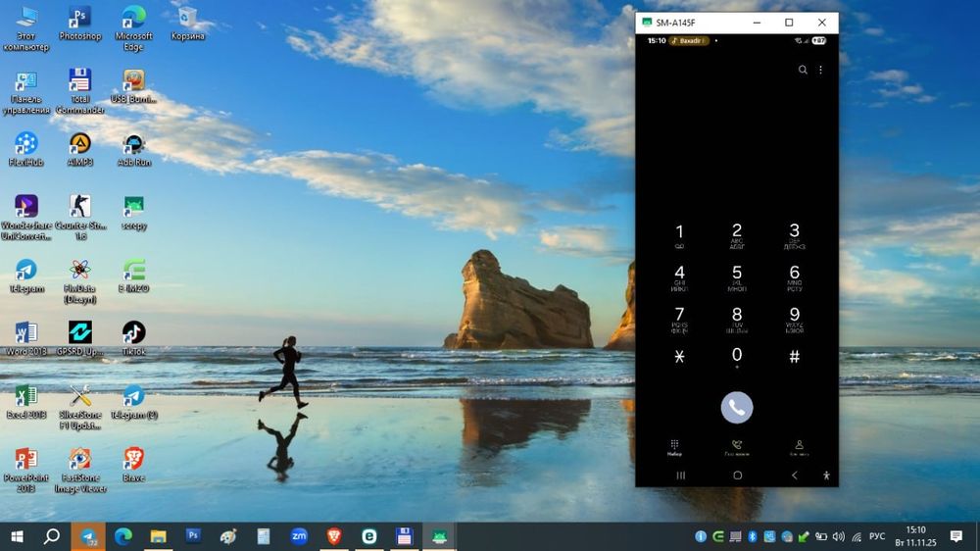The width and height of the screenshot is (980, 551).
Task: Open Brave desktop shortcut
Action: pyautogui.click(x=133, y=465)
